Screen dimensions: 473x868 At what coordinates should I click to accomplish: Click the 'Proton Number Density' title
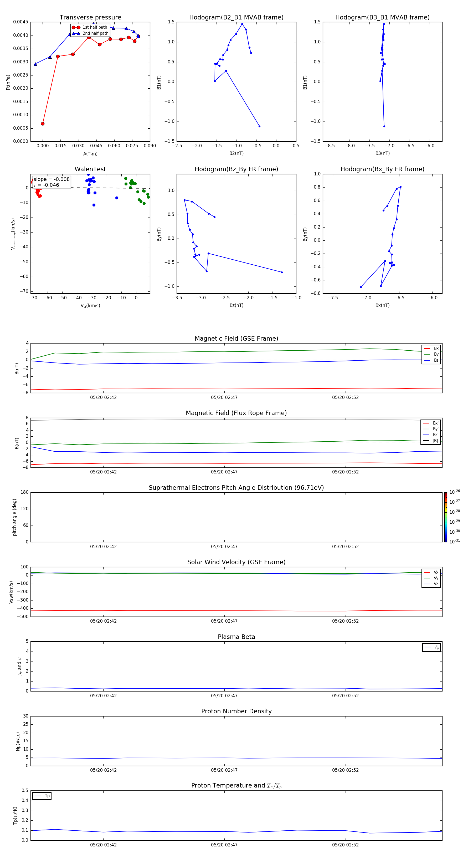point(236,711)
